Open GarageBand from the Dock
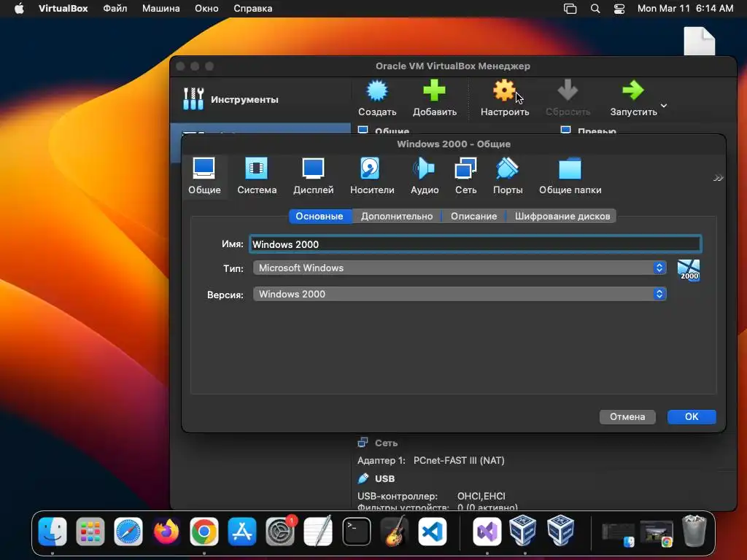This screenshot has height=560, width=747. tap(395, 531)
